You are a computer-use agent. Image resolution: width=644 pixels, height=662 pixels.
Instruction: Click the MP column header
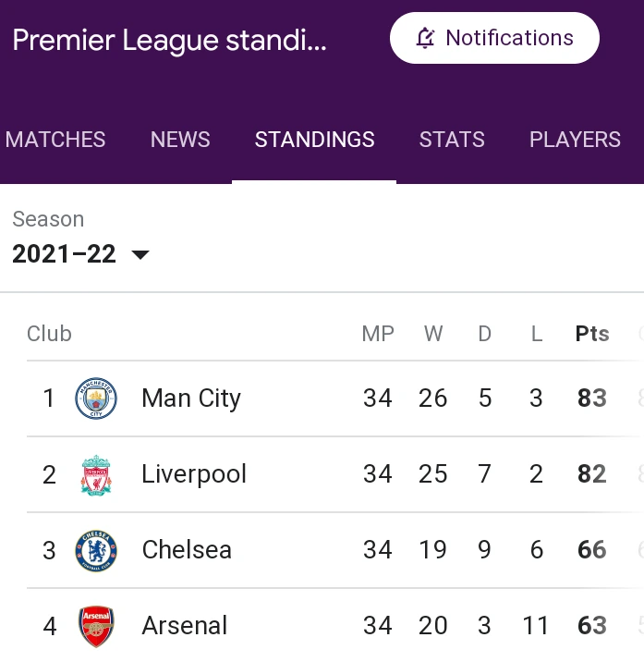point(378,334)
